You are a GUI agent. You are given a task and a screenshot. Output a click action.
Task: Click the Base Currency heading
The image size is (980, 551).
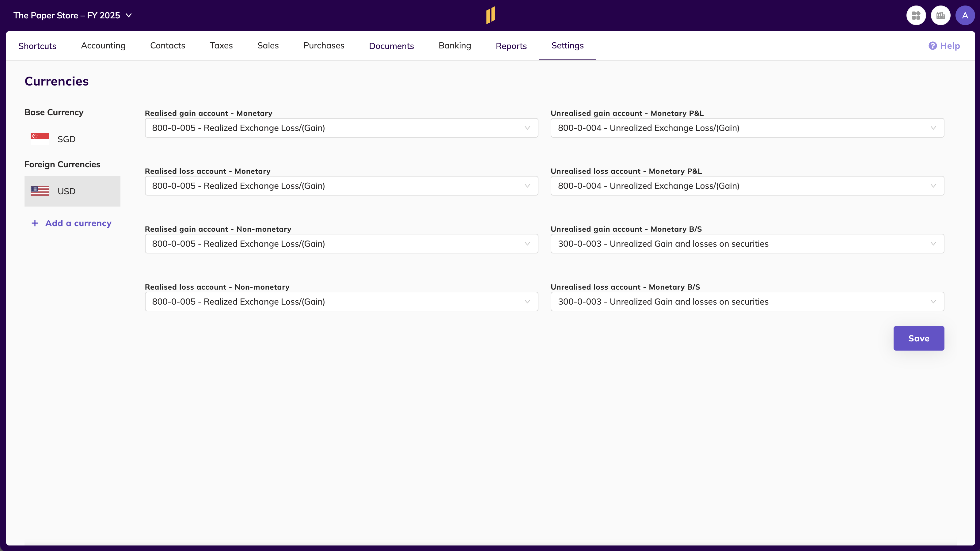pyautogui.click(x=54, y=112)
